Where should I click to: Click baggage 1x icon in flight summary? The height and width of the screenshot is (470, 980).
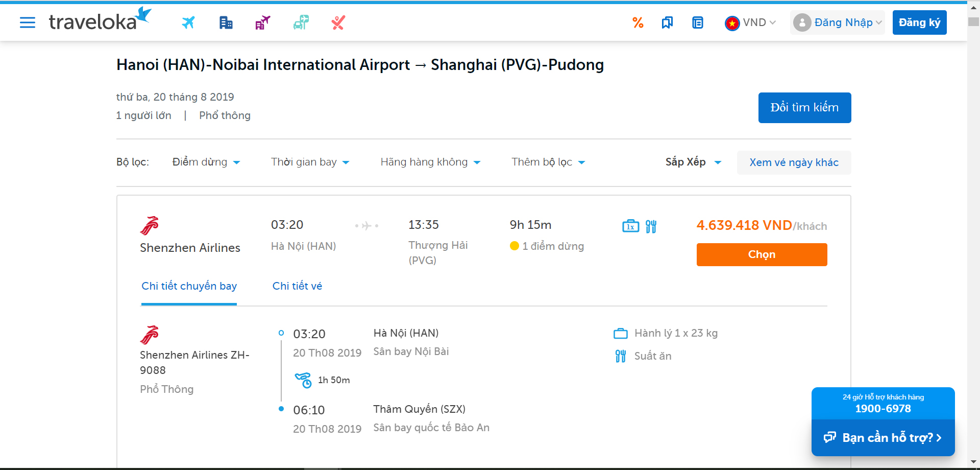point(631,226)
